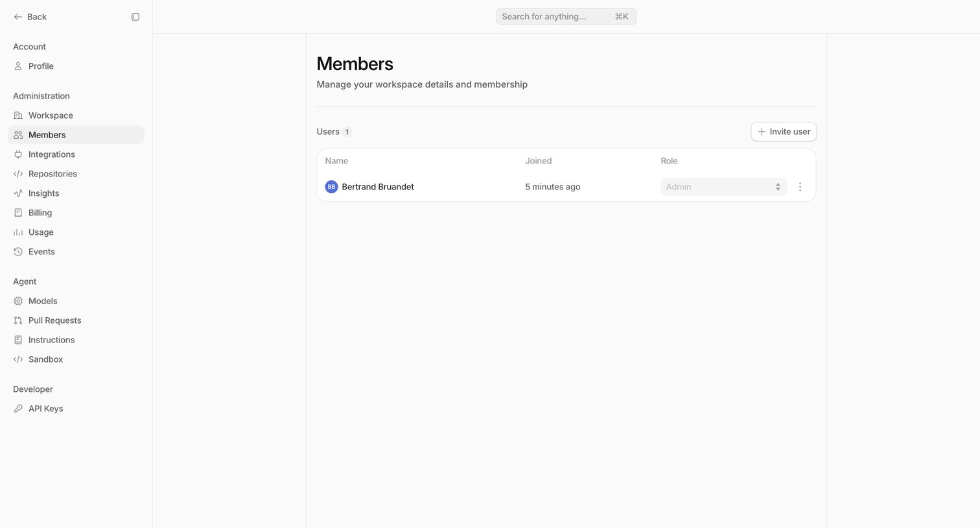
Task: Click the Sandbox code icon
Action: point(18,359)
